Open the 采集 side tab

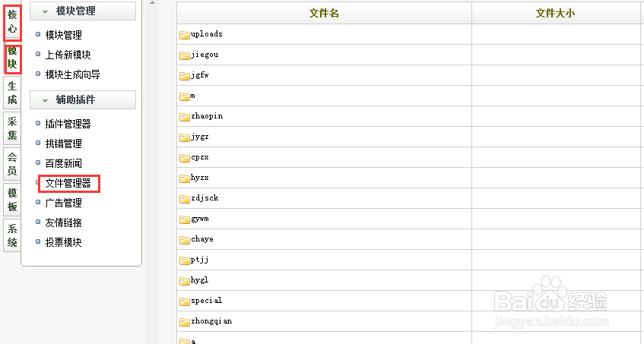coord(12,128)
